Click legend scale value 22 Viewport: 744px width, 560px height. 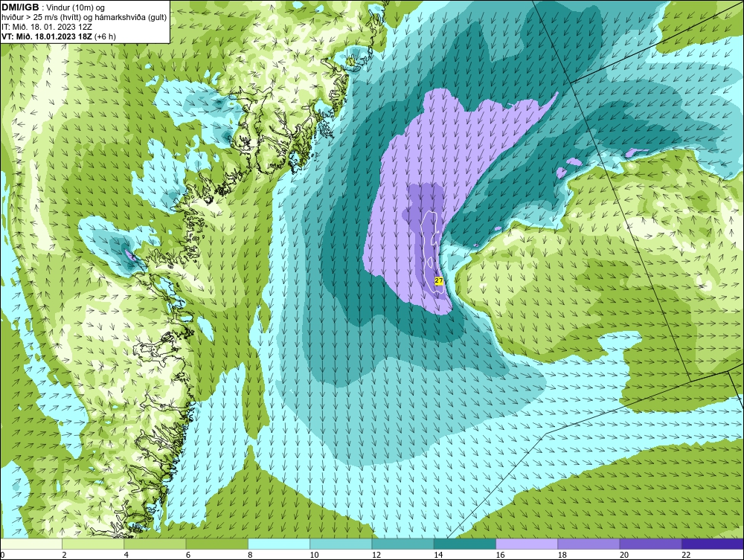[x=686, y=556]
